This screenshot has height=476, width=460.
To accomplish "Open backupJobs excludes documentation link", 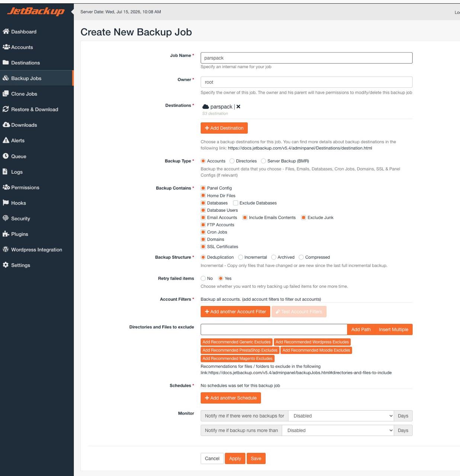I will pos(300,373).
